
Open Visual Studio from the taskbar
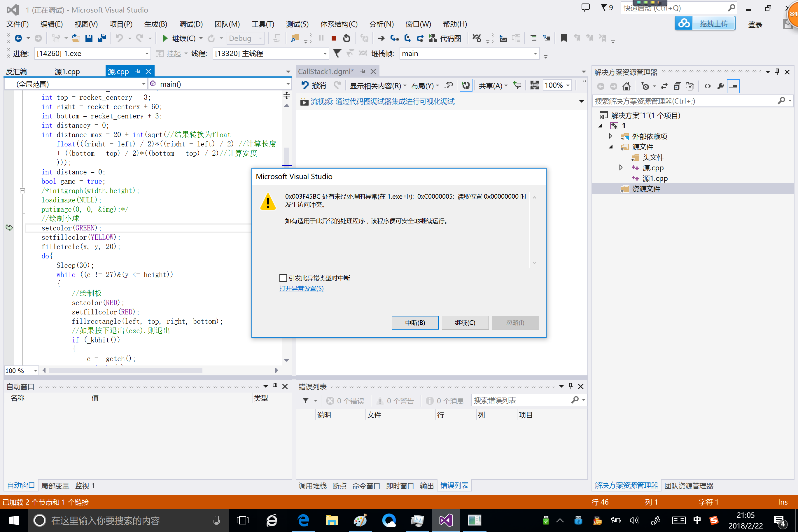click(x=446, y=520)
